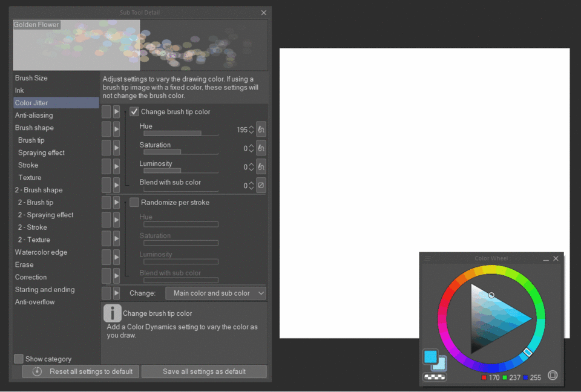The width and height of the screenshot is (581, 392).
Task: Click arrow button beside the upper Hue row
Action: pos(116,129)
